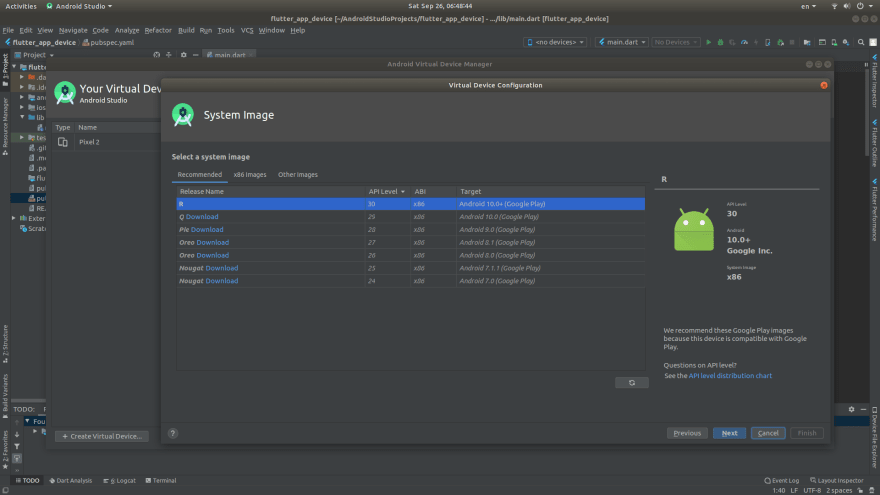The width and height of the screenshot is (880, 495).
Task: Open the Layout Inspector
Action: pyautogui.click(x=837, y=480)
